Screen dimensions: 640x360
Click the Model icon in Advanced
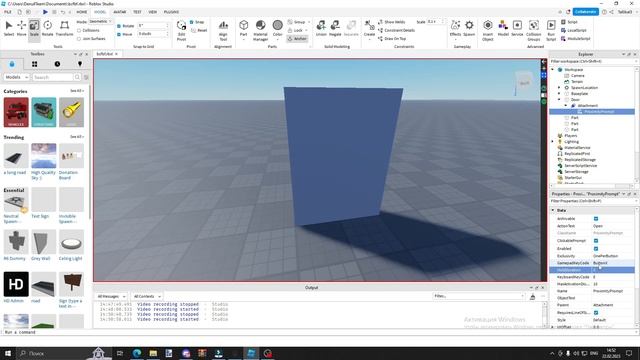pos(503,28)
